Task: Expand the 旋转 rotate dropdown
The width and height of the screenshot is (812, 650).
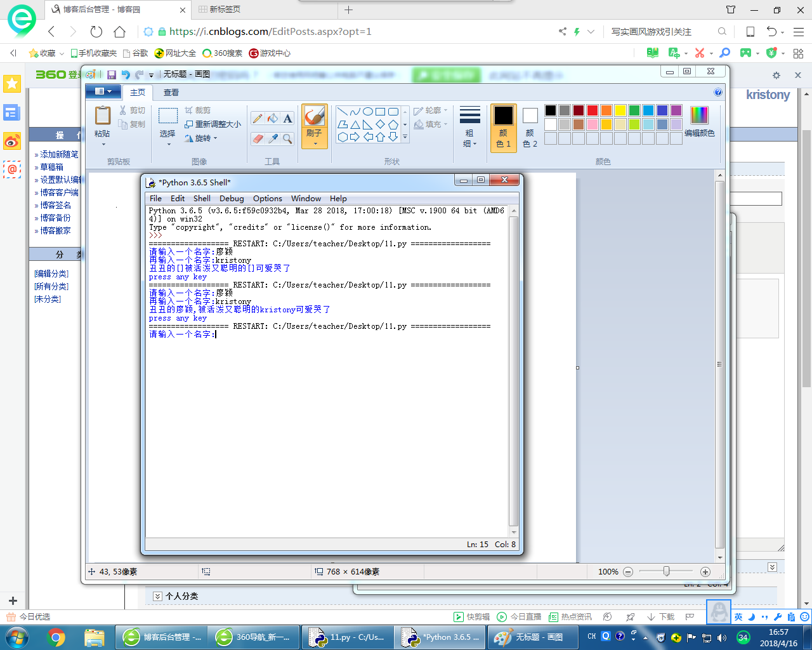Action: 203,138
